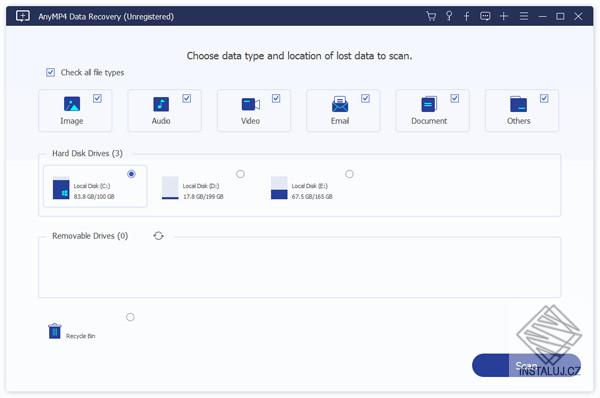
Task: Maximize the AnyMP4 Data Recovery window
Action: tap(560, 16)
